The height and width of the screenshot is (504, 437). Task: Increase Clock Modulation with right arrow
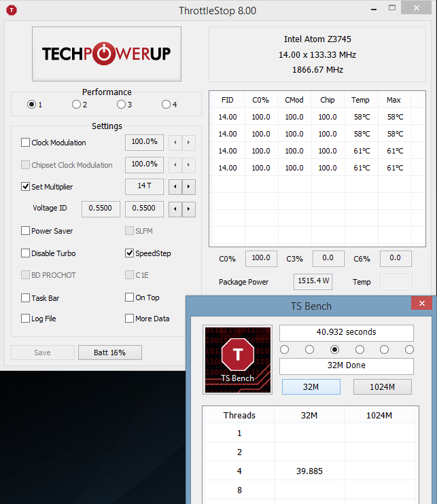[189, 142]
